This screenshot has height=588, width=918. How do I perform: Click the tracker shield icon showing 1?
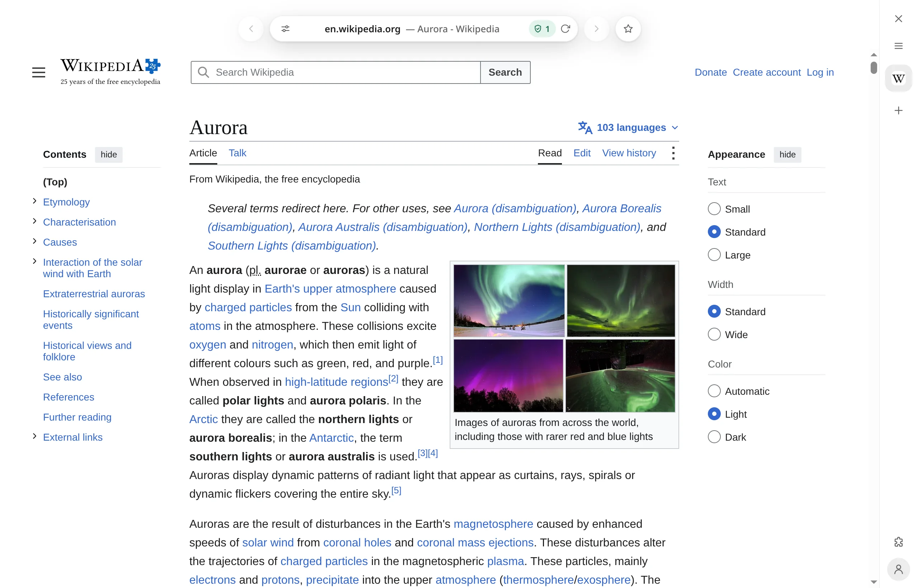(x=542, y=29)
